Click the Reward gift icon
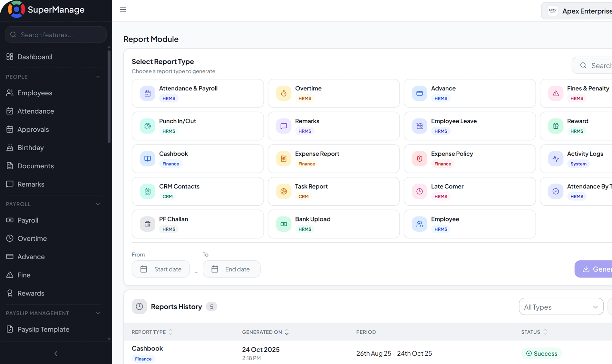Image resolution: width=612 pixels, height=364 pixels. [x=556, y=126]
